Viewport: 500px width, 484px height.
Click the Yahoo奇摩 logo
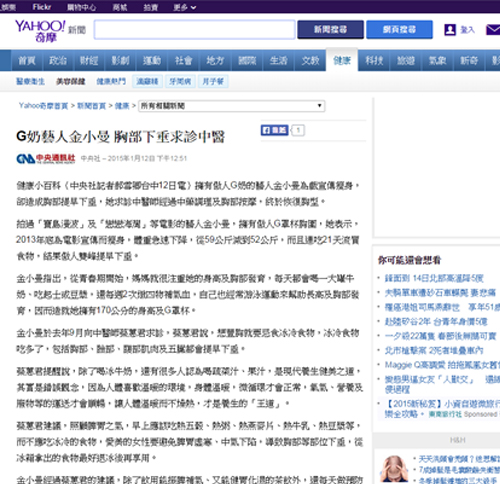(40, 31)
